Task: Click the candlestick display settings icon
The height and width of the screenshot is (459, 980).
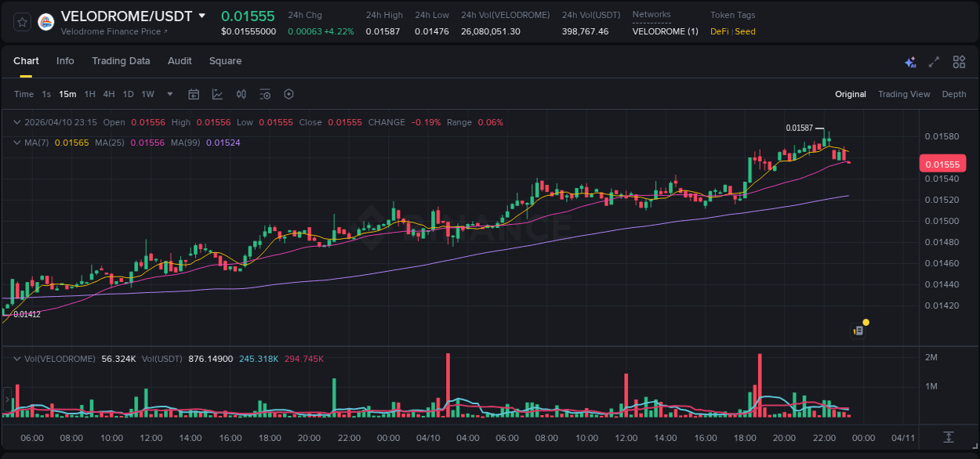Action: tap(241, 94)
